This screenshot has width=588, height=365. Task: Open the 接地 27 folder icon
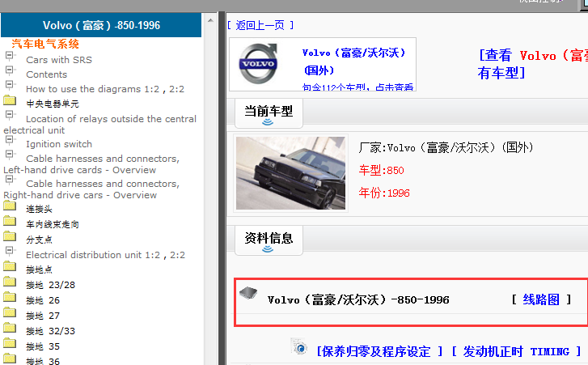(10, 313)
